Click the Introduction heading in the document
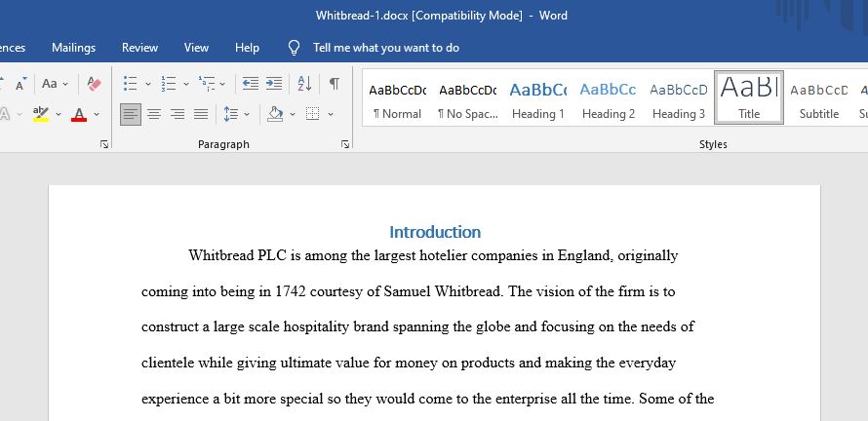Image resolution: width=868 pixels, height=421 pixels. pos(435,232)
